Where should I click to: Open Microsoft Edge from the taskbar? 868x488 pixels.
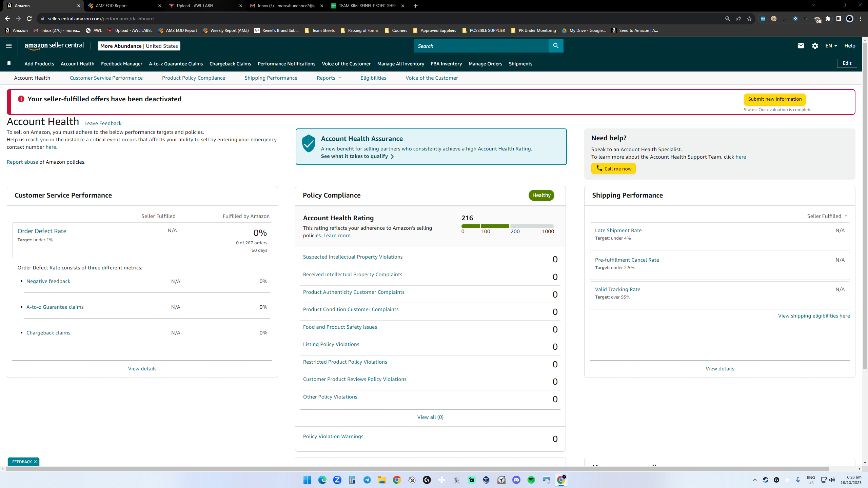pyautogui.click(x=322, y=480)
